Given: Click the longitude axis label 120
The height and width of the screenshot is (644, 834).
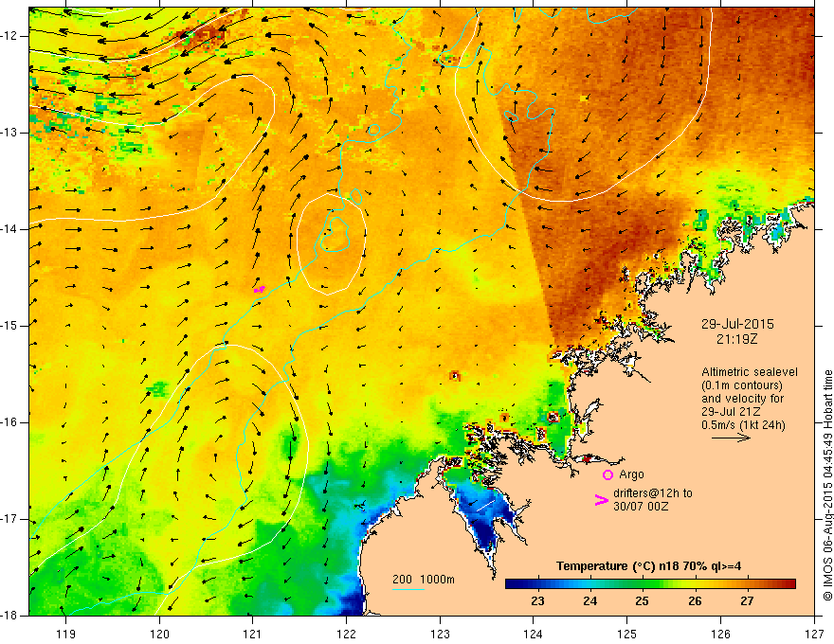Looking at the screenshot, I should [159, 634].
